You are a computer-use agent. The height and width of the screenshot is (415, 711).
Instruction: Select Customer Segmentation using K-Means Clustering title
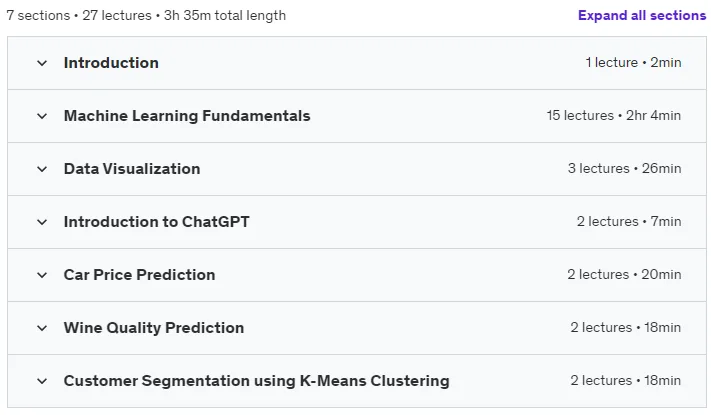pos(256,381)
